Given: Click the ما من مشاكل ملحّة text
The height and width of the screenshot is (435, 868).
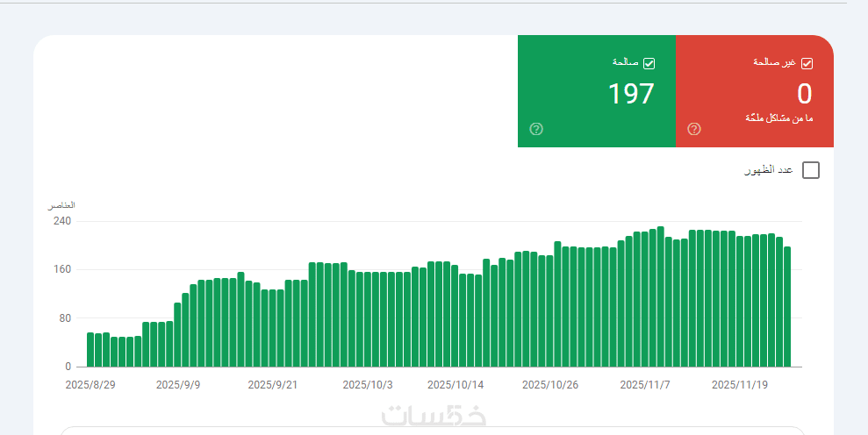Looking at the screenshot, I should point(778,118).
